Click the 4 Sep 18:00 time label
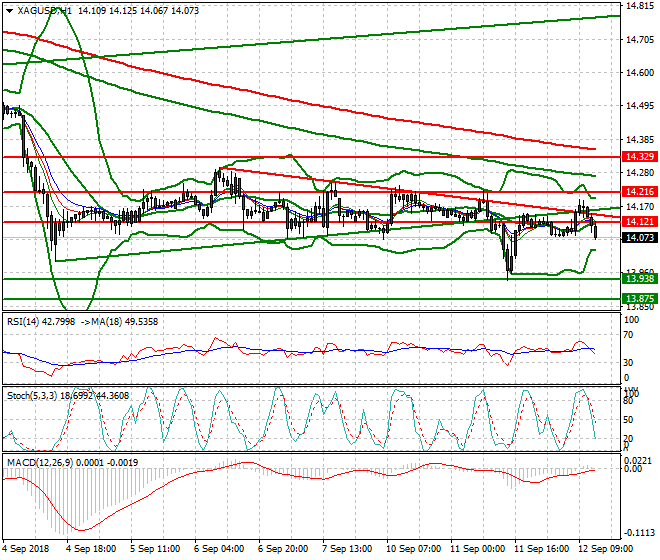The width and height of the screenshot is (660, 560). (x=91, y=549)
